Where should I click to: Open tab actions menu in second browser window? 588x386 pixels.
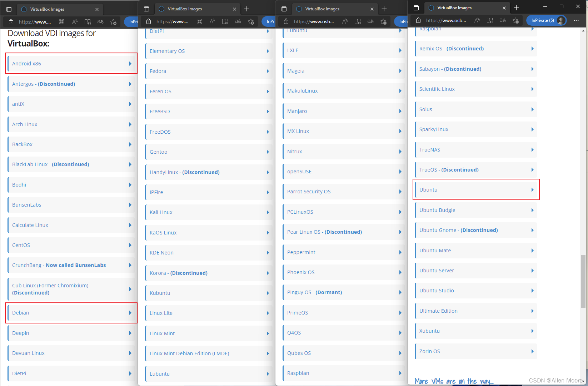146,9
